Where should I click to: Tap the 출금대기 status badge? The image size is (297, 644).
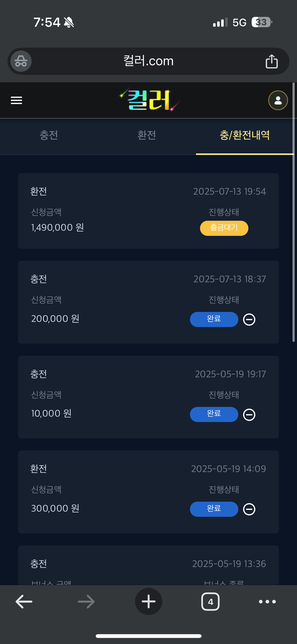224,228
